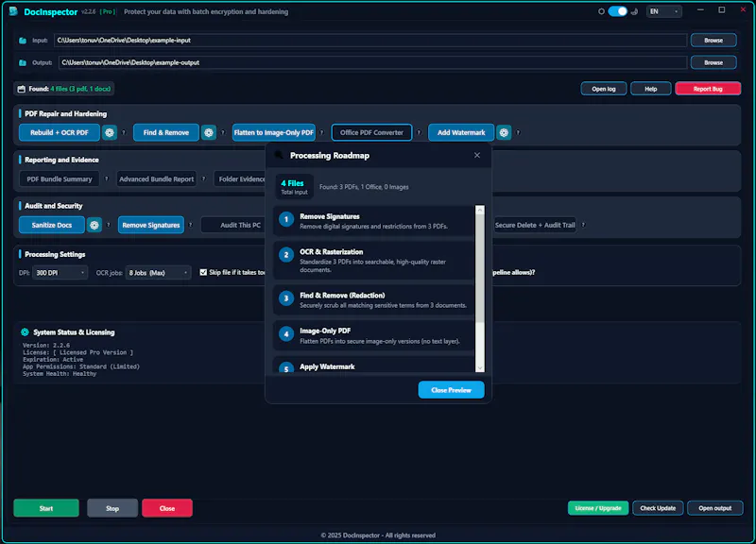This screenshot has width=756, height=544.
Task: Click the gray Stop button
Action: point(112,508)
